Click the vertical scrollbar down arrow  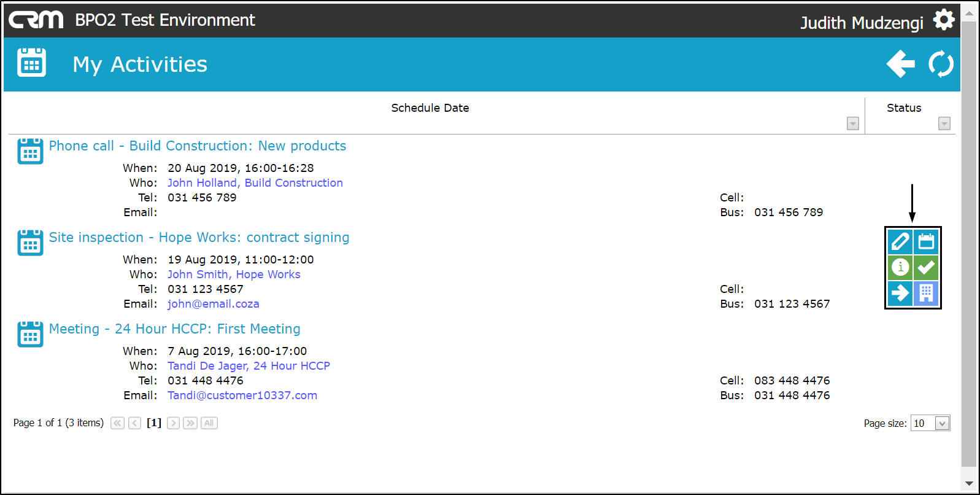click(969, 483)
